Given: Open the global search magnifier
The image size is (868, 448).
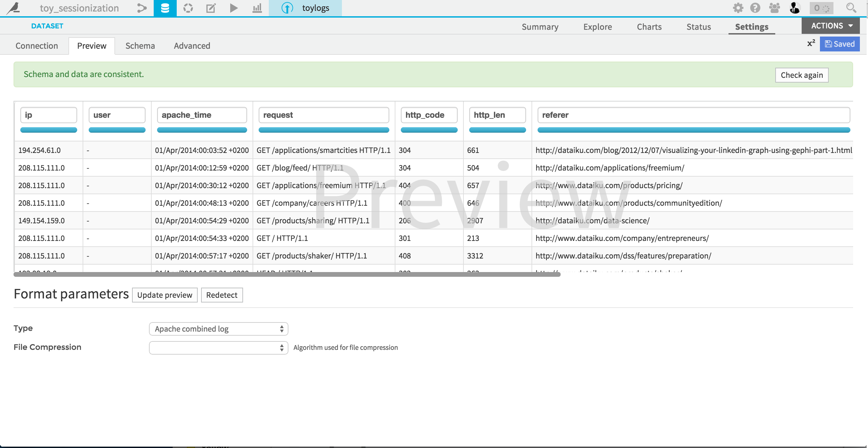Looking at the screenshot, I should tap(850, 8).
